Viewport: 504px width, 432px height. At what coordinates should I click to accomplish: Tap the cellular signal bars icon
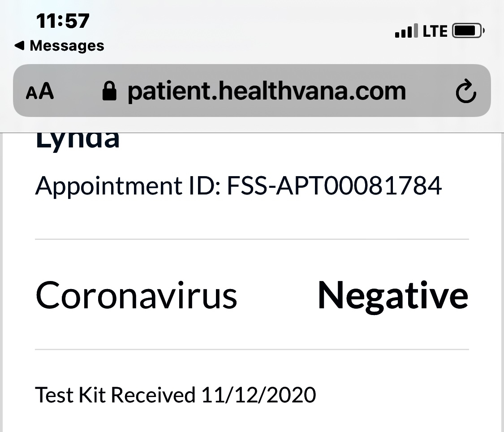point(406,31)
